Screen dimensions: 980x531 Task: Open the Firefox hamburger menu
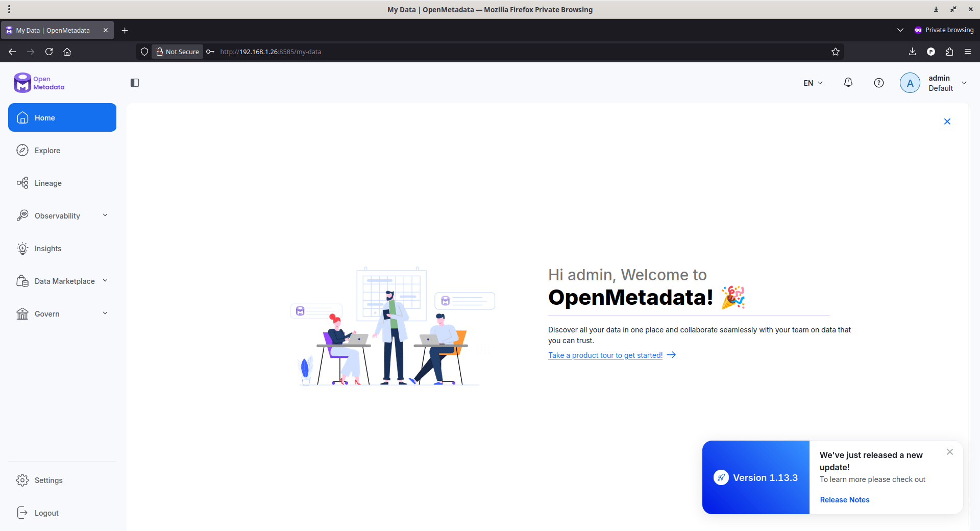[x=968, y=52]
